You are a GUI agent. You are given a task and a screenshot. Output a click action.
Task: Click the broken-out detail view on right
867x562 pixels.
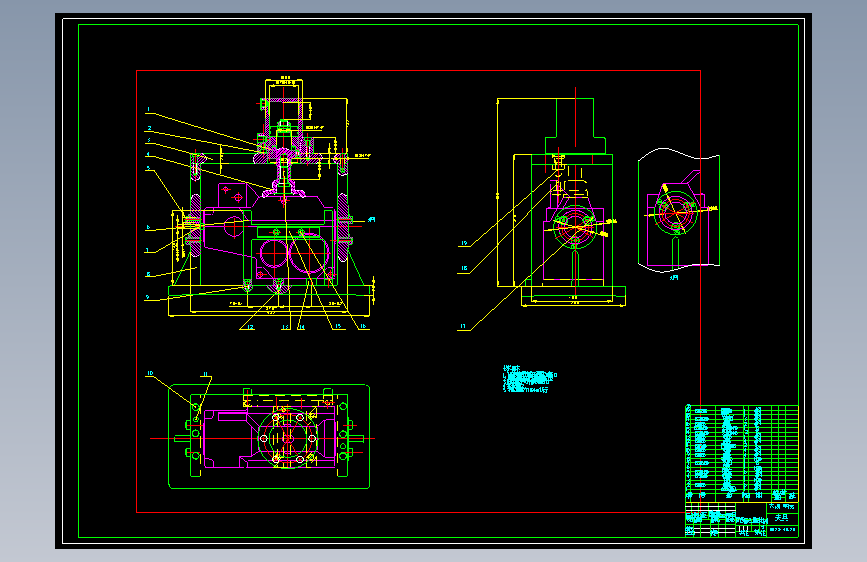click(x=679, y=210)
